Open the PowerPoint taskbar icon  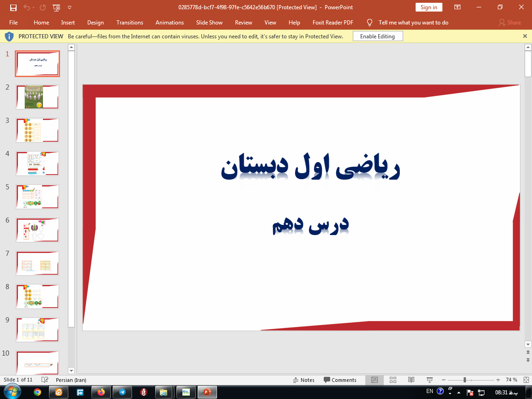(206, 391)
